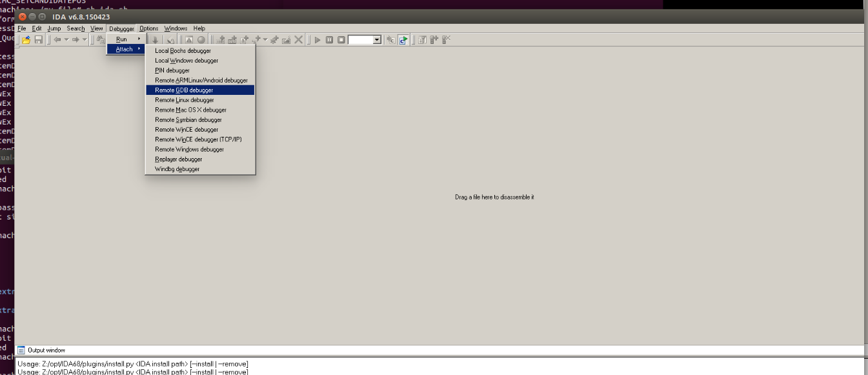Click the Pause process icon
The height and width of the screenshot is (375, 868).
[329, 40]
